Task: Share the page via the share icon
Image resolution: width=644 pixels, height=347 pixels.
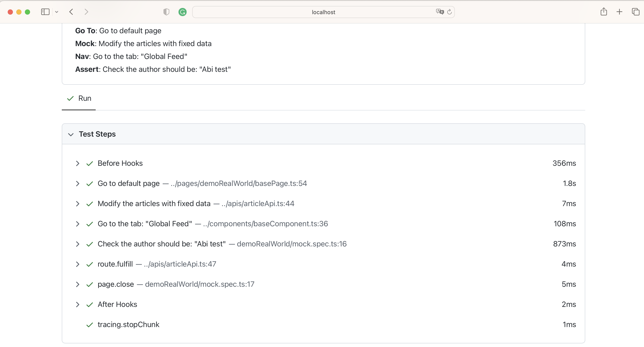Action: point(604,12)
